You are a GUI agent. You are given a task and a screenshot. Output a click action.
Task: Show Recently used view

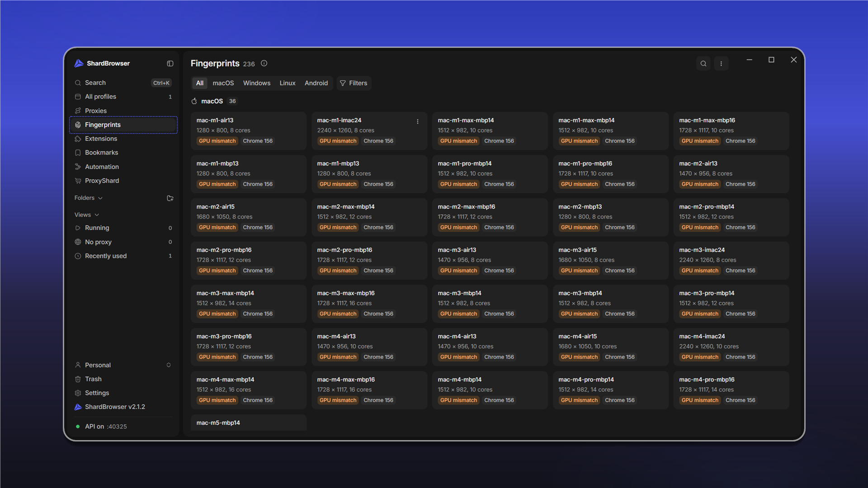click(x=123, y=256)
